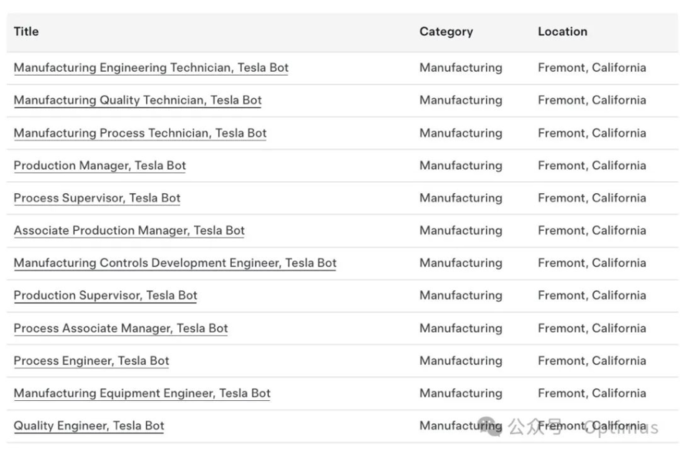Click Manufacturing category in first job row
The height and width of the screenshot is (454, 680).
point(460,68)
